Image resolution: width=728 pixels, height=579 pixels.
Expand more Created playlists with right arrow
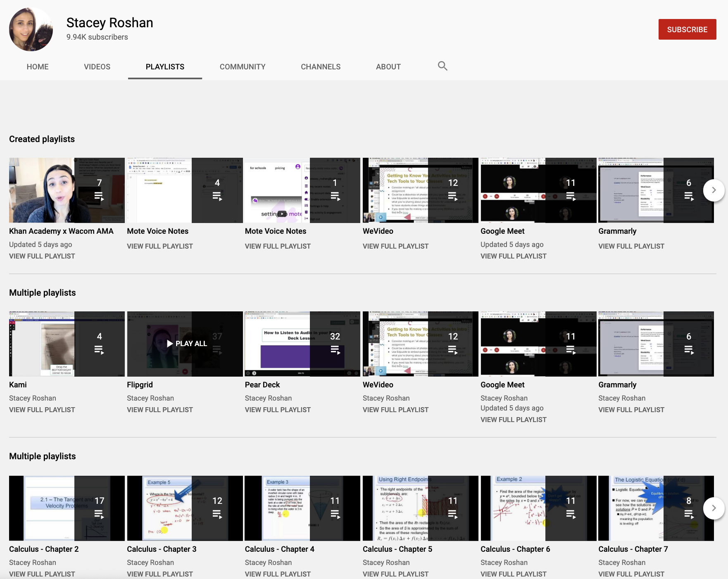tap(714, 190)
